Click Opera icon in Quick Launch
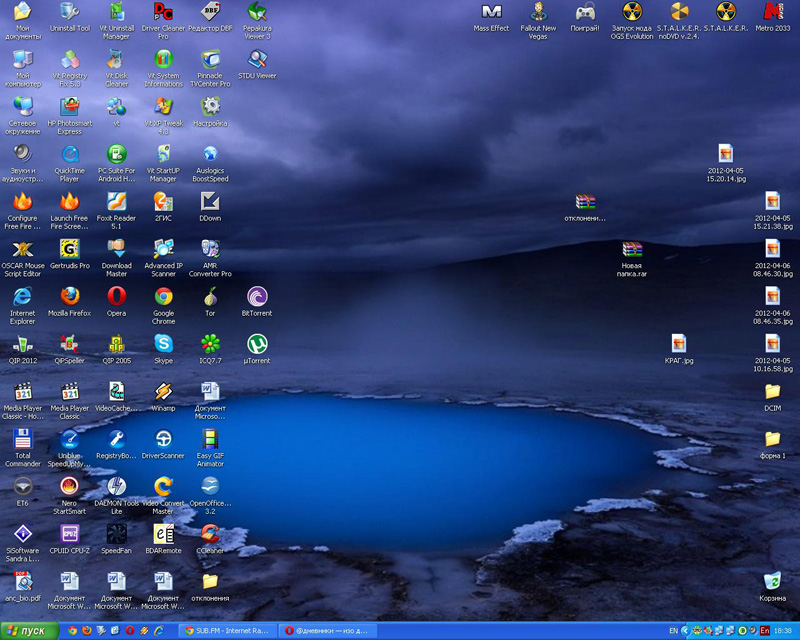The image size is (800, 640). point(130,631)
